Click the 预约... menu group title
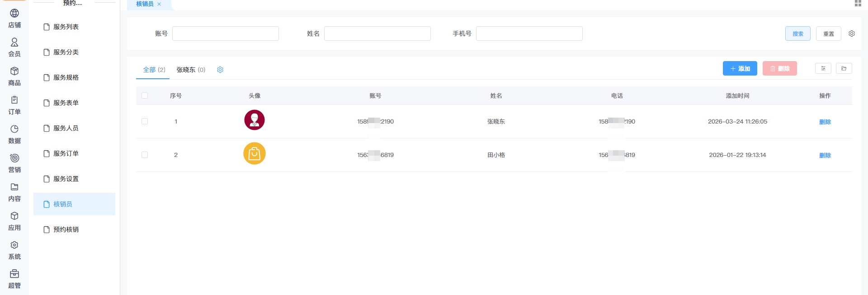 click(x=73, y=3)
